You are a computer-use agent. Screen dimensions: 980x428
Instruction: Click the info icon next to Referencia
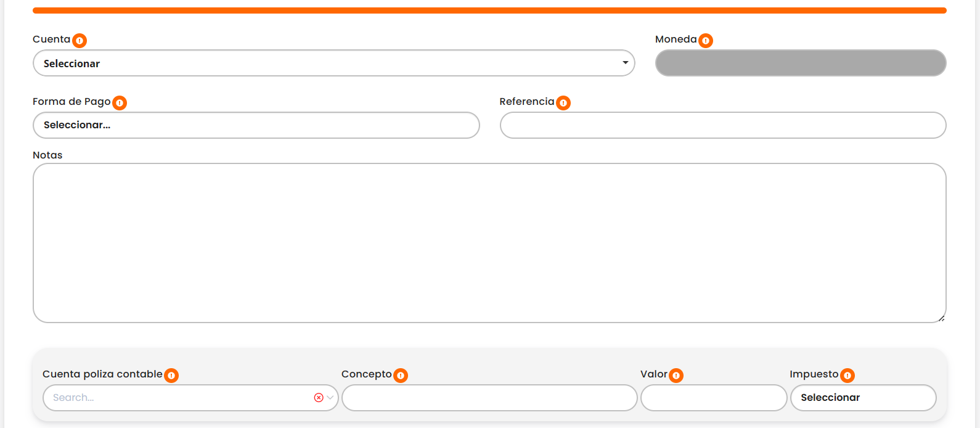tap(563, 103)
